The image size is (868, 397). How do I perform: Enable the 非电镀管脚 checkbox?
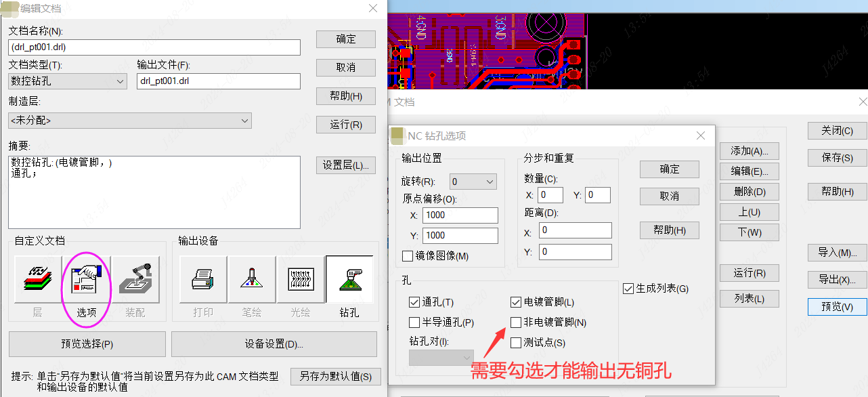tap(516, 322)
